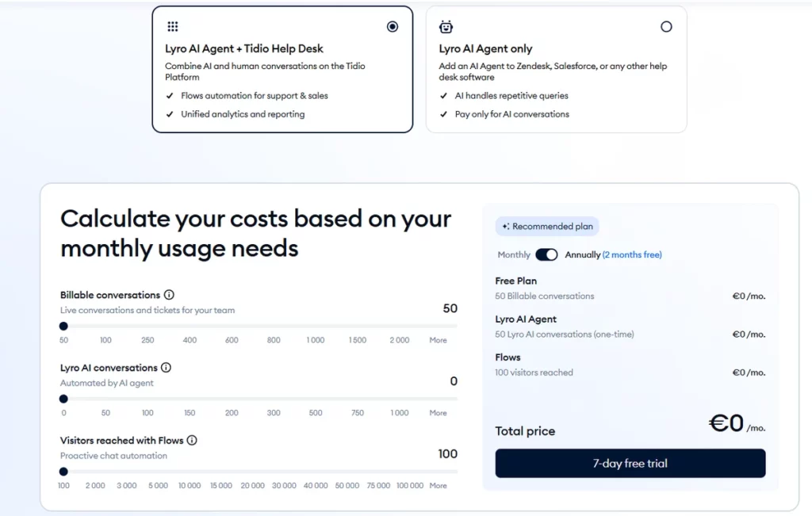The image size is (812, 516).
Task: Open info icon next to Visitors reached with Flows
Action: 192,441
